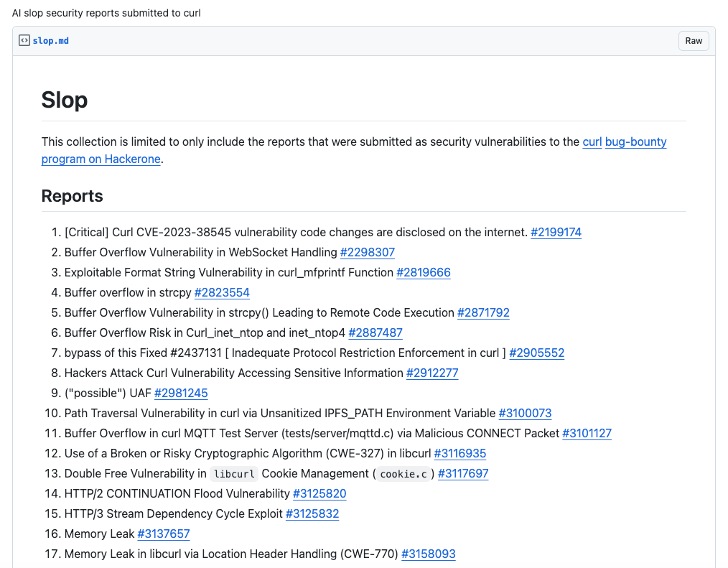The height and width of the screenshot is (568, 728).
Task: Open MQTT Test Server report #3101127
Action: pos(587,433)
